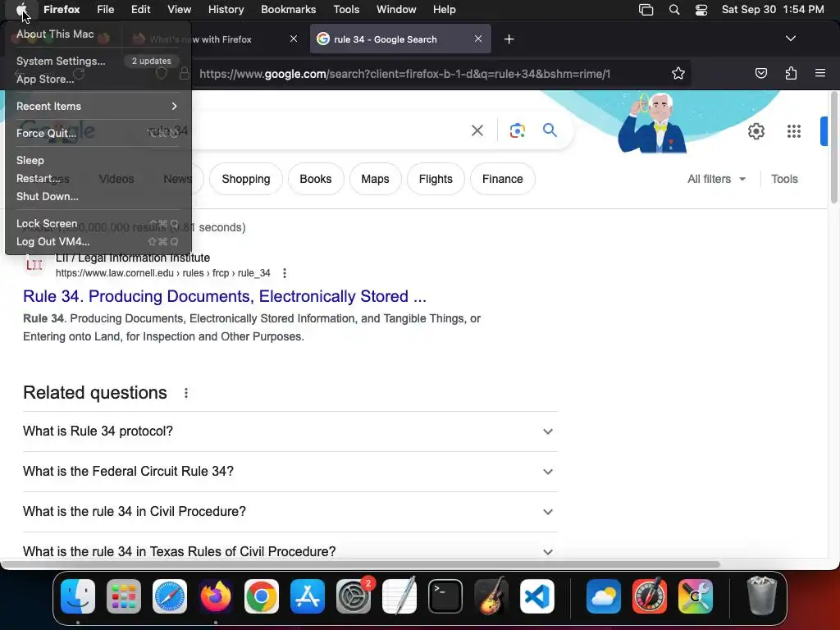Choose App Store in the Apple menu
The height and width of the screenshot is (630, 840).
point(98,80)
